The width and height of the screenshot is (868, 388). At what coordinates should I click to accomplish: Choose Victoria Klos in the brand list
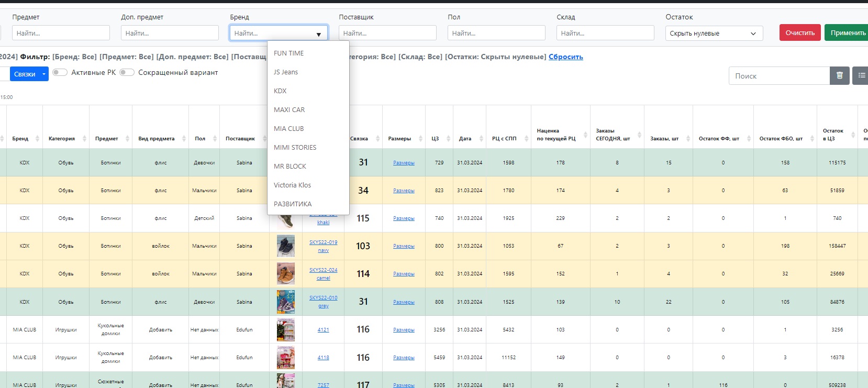pos(292,185)
